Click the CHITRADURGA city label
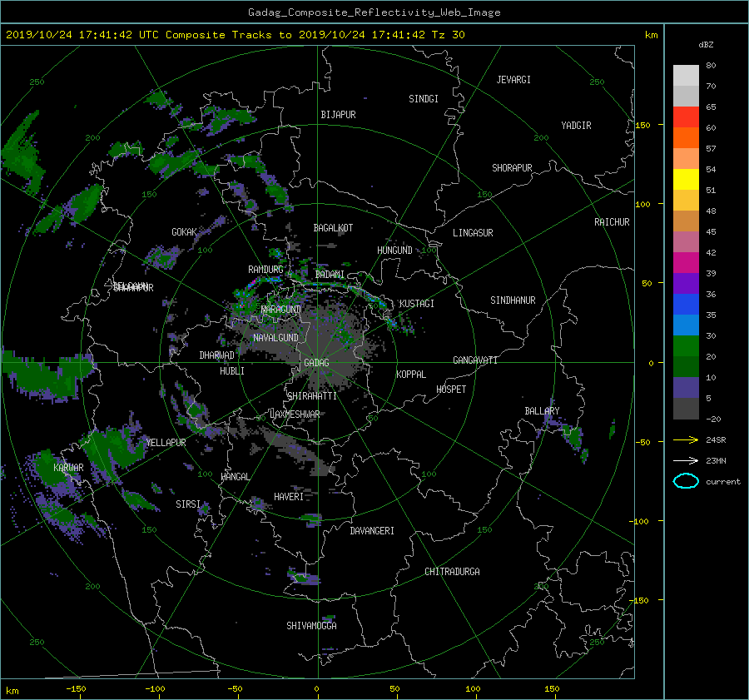Image resolution: width=749 pixels, height=700 pixels. coord(453,572)
